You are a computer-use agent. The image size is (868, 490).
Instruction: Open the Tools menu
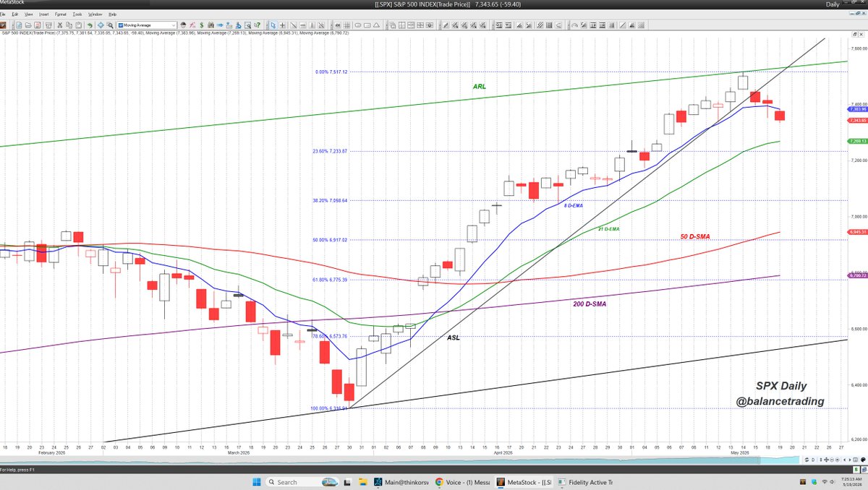click(x=77, y=14)
